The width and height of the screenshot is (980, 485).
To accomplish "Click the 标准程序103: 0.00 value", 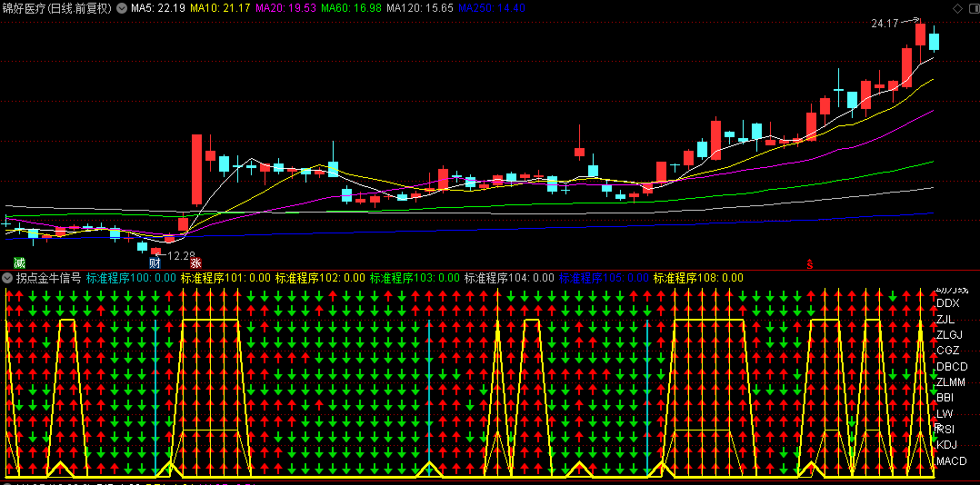I will pos(415,278).
